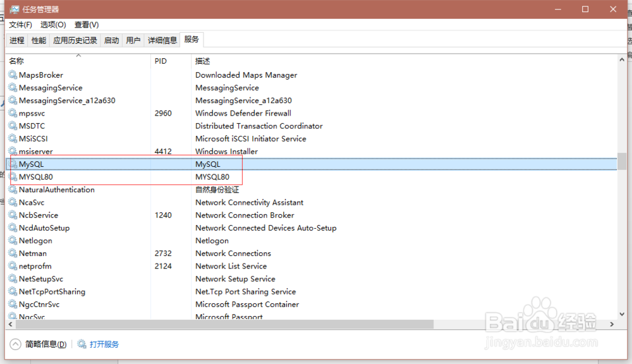632x364 pixels.
Task: Switch to the 性能 tab
Action: [x=38, y=39]
